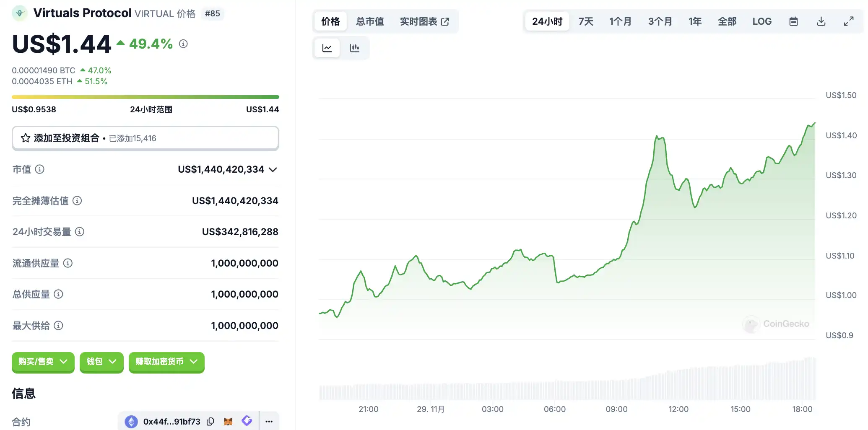Select the 1个月 time range

(x=620, y=21)
